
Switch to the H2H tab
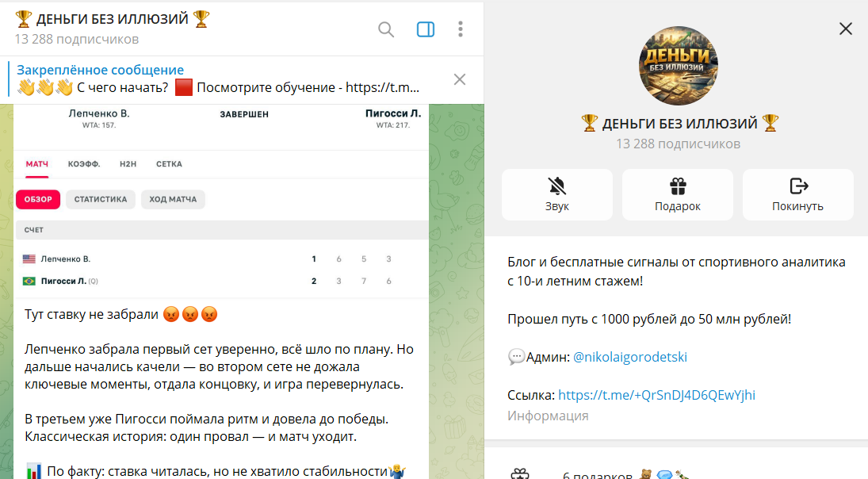pyautogui.click(x=128, y=164)
